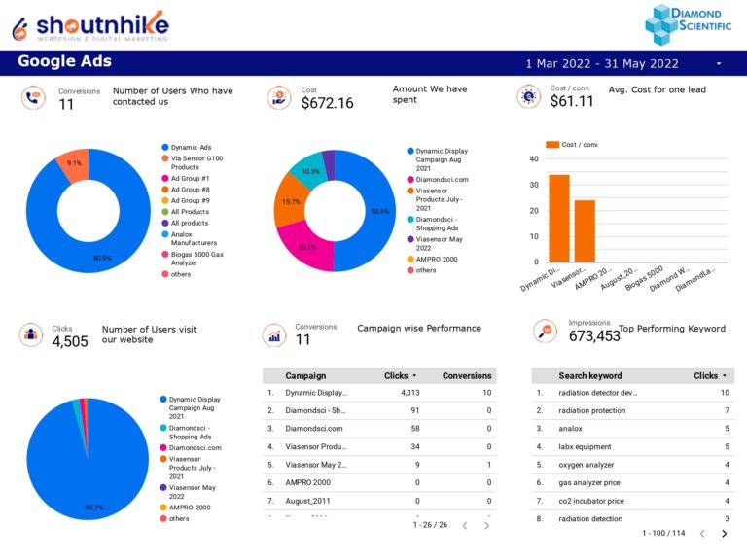Open the date range dropdown arrow
The height and width of the screenshot is (560, 747).
click(719, 63)
